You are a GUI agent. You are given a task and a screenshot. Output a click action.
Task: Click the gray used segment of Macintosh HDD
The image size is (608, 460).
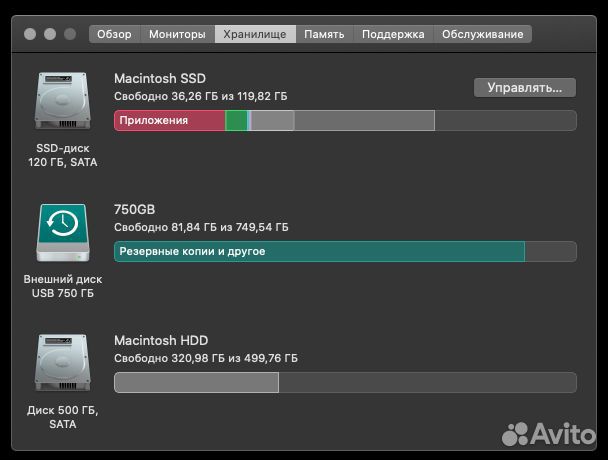[196, 382]
